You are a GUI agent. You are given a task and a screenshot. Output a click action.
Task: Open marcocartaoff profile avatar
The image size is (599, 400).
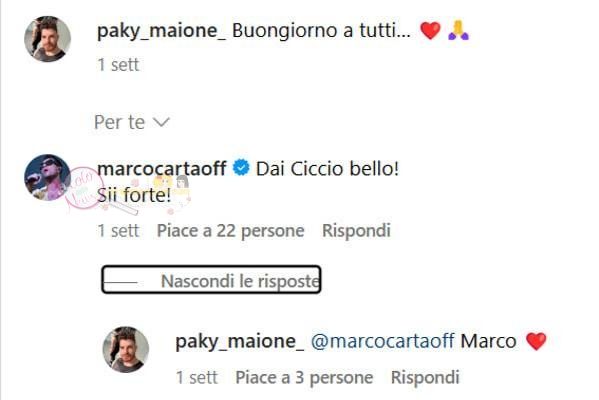tap(47, 177)
